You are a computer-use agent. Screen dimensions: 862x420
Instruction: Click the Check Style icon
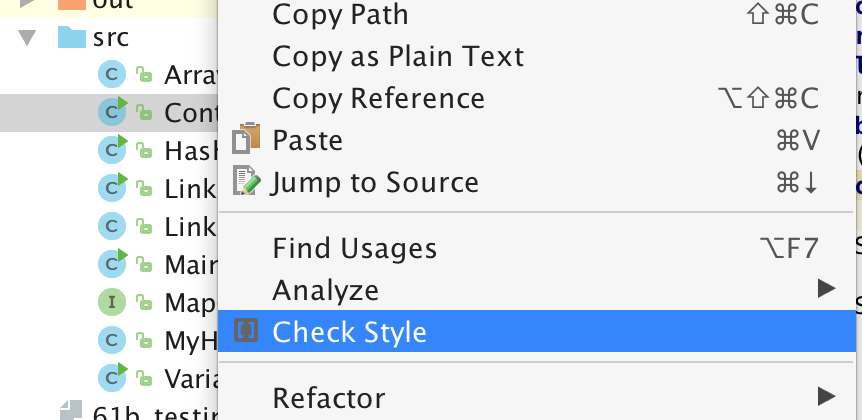tap(246, 331)
